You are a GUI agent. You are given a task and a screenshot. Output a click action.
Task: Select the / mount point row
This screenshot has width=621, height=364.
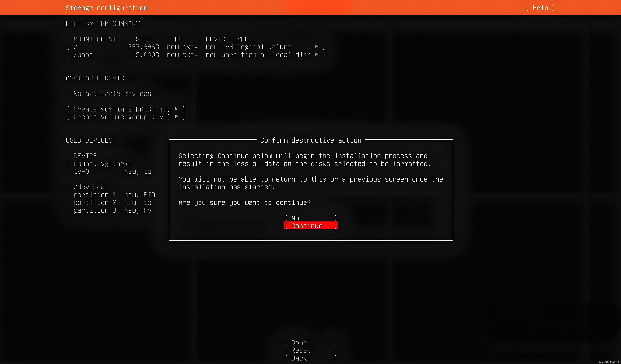click(75, 47)
